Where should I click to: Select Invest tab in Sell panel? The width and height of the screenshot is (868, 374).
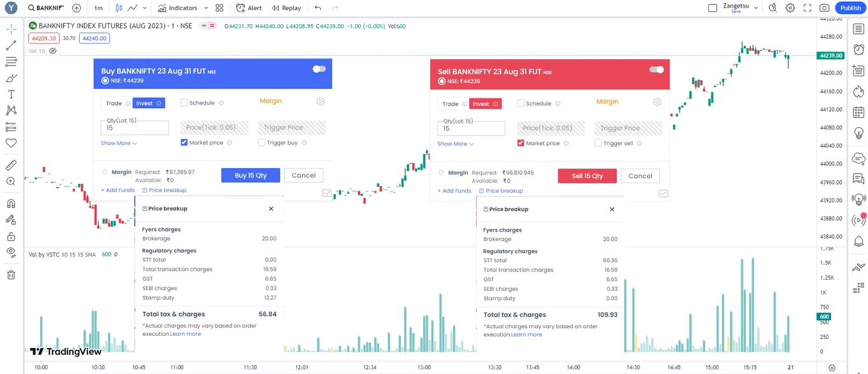coord(485,104)
